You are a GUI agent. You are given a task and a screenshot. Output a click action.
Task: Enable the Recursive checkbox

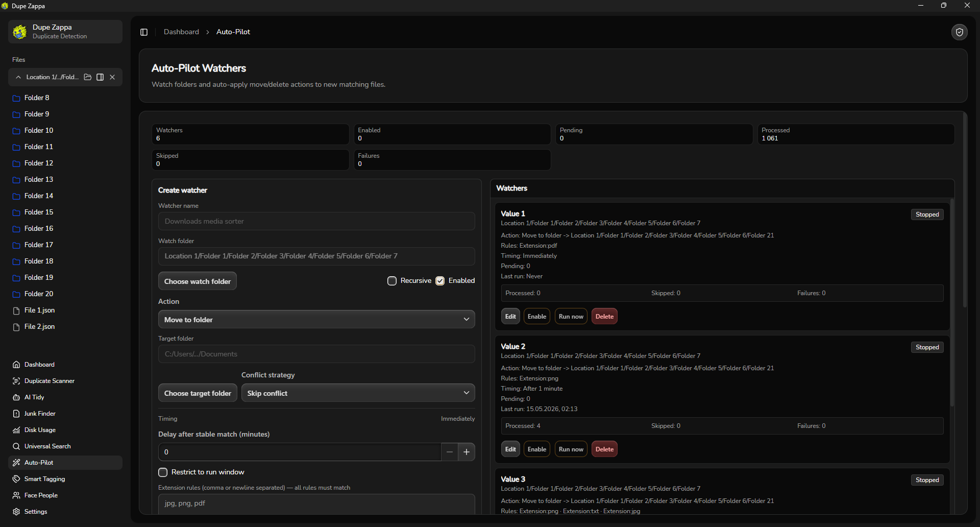[392, 281]
